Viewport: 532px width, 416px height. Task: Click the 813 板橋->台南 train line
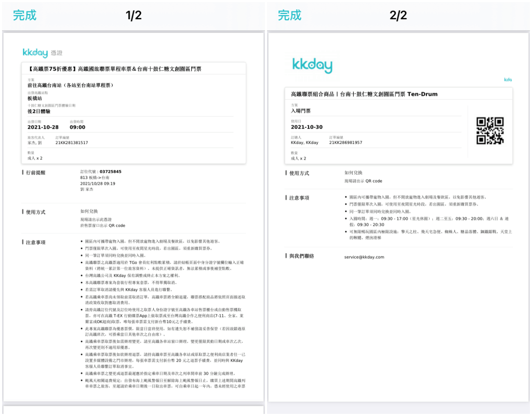click(95, 178)
